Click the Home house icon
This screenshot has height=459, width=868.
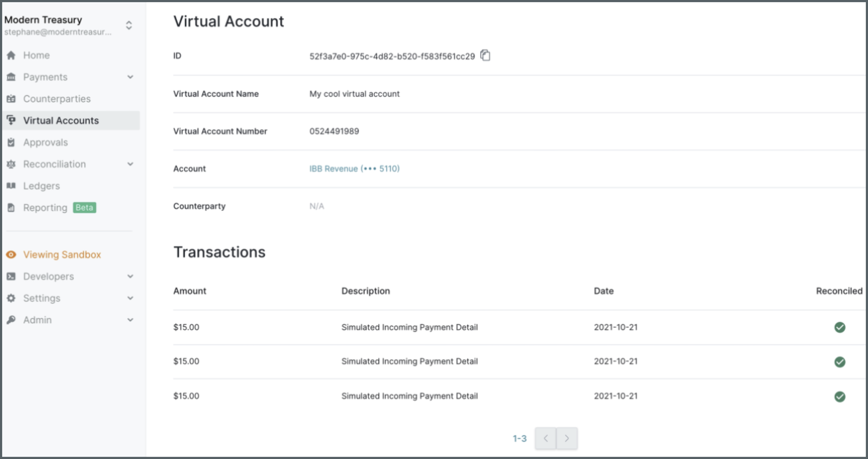tap(11, 55)
